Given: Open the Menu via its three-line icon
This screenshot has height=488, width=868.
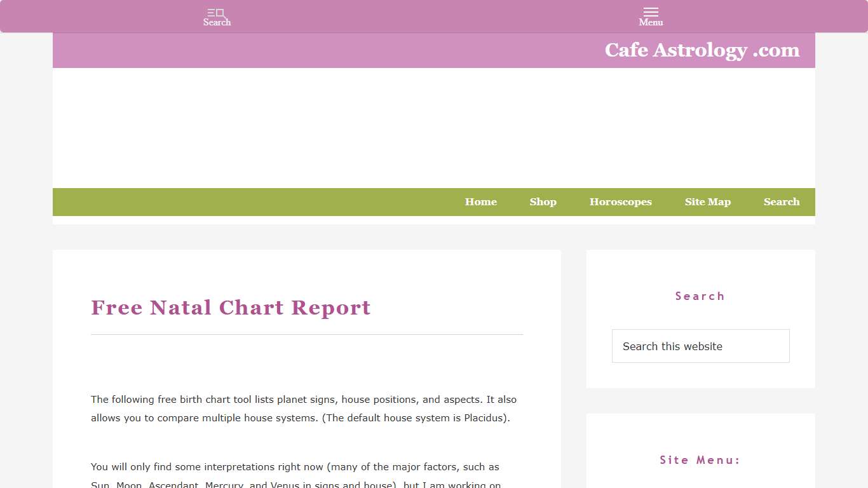Looking at the screenshot, I should point(650,11).
